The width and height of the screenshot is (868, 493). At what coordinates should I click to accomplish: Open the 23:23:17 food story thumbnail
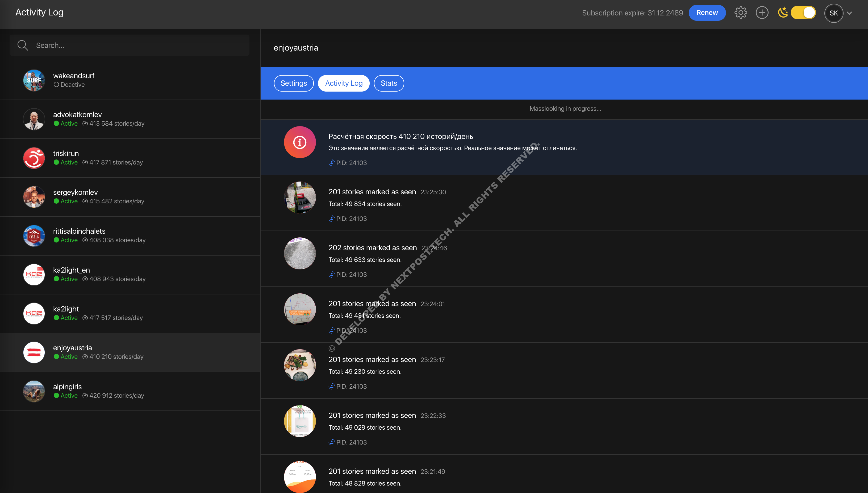tap(300, 365)
